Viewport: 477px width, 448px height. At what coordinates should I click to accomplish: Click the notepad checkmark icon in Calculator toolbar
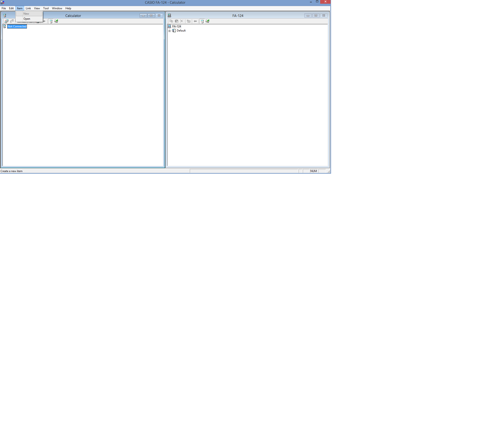[x=56, y=21]
